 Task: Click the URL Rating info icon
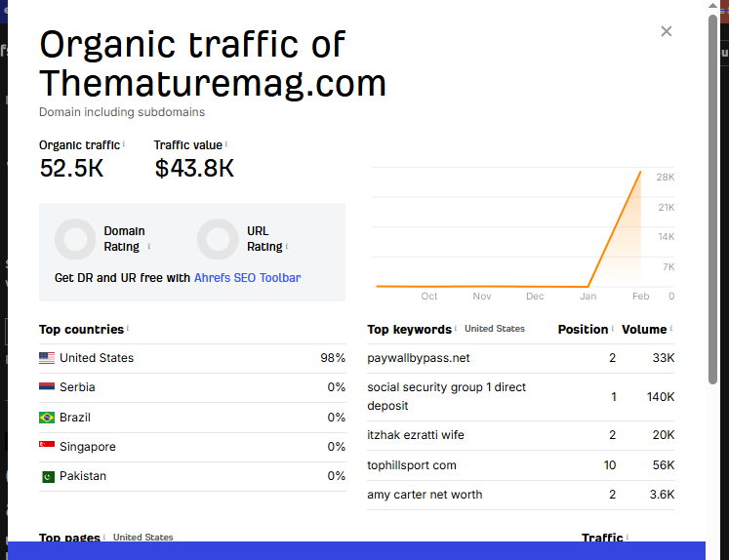pos(286,246)
